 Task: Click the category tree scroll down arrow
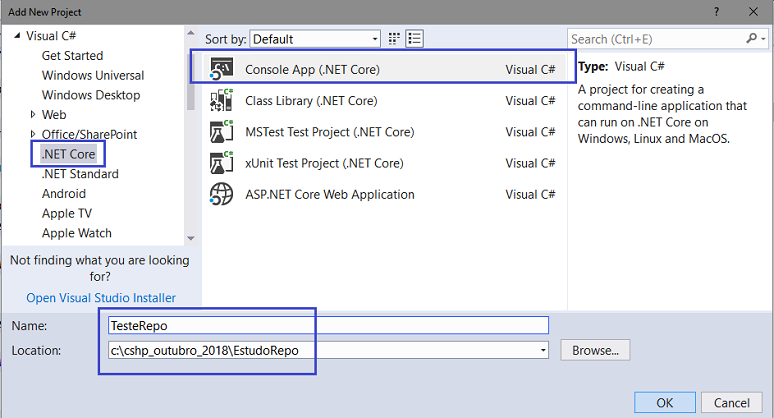pos(191,238)
